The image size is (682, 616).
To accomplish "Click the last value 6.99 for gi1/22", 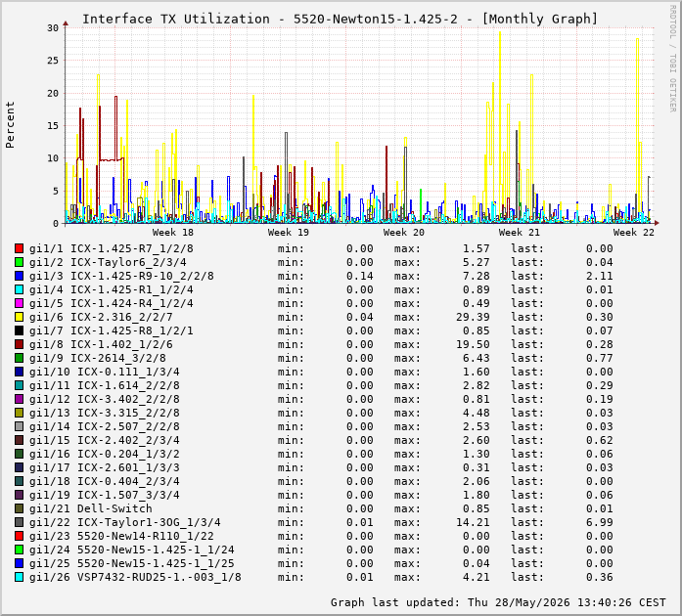I will click(600, 522).
